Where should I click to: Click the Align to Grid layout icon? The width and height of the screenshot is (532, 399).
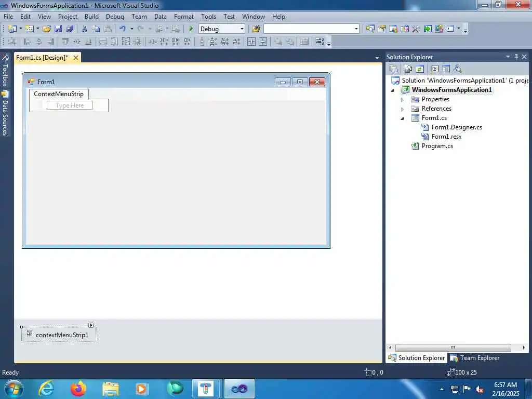pos(12,42)
